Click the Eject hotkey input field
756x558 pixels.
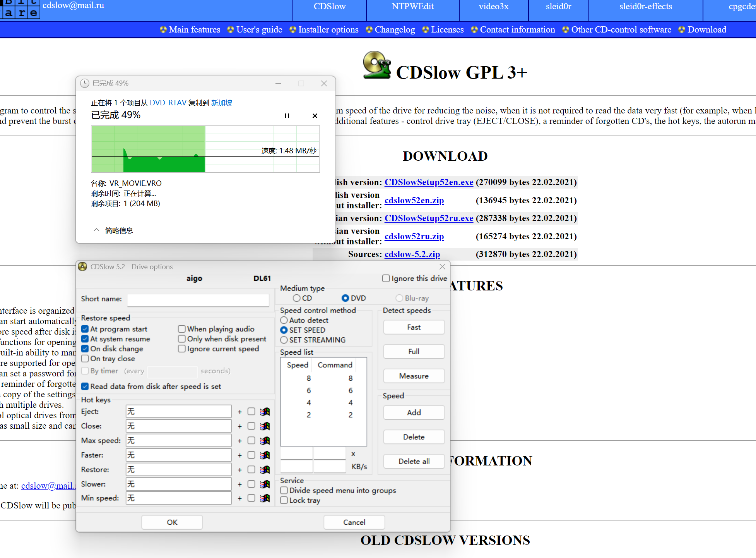[x=179, y=412]
